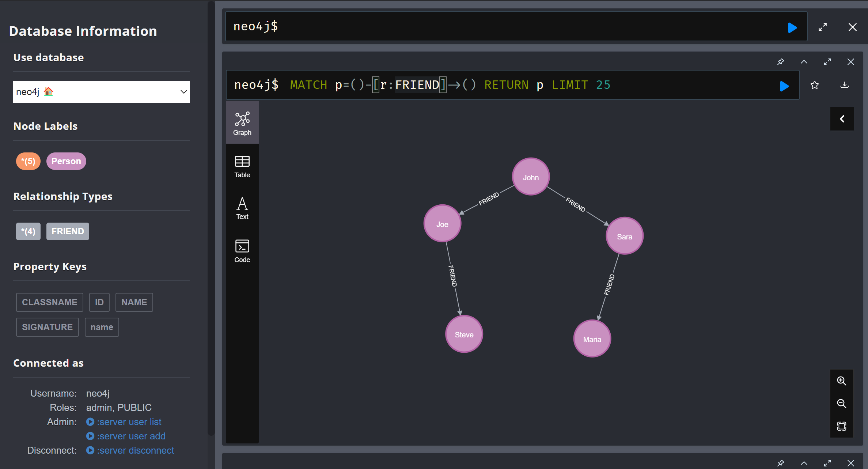Select the Person node label

click(66, 161)
